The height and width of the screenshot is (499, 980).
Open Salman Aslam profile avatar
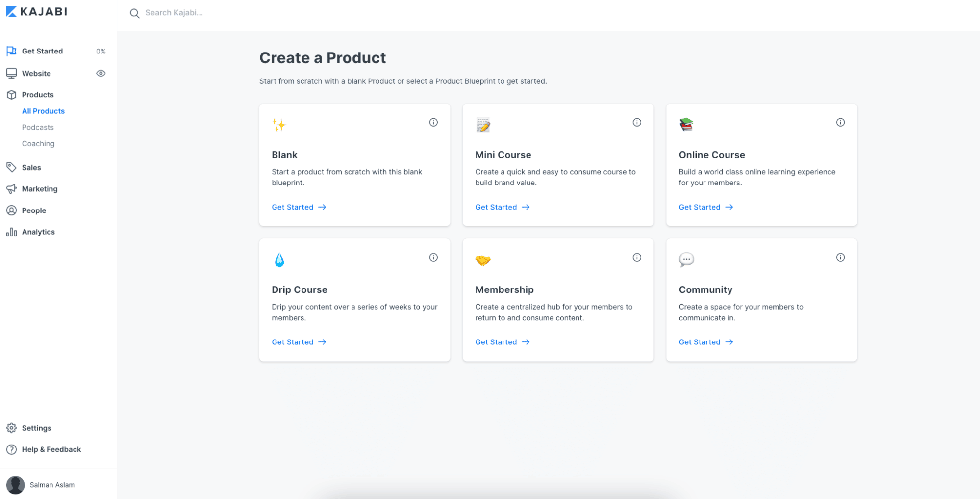[16, 485]
